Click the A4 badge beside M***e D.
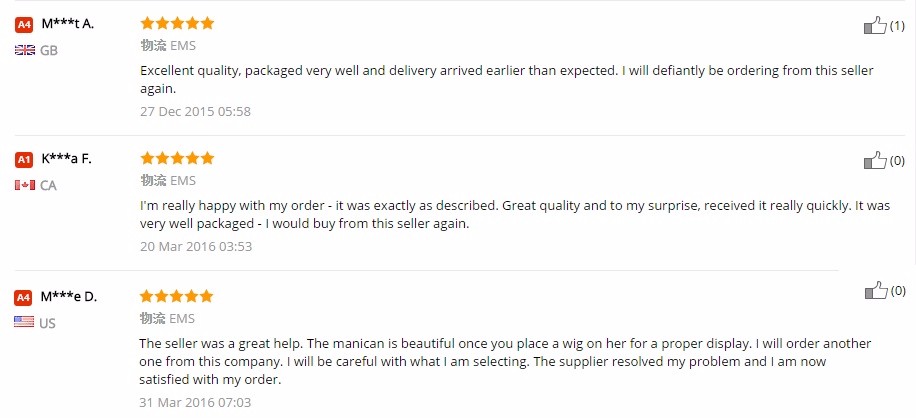Image resolution: width=916 pixels, height=418 pixels. point(25,297)
